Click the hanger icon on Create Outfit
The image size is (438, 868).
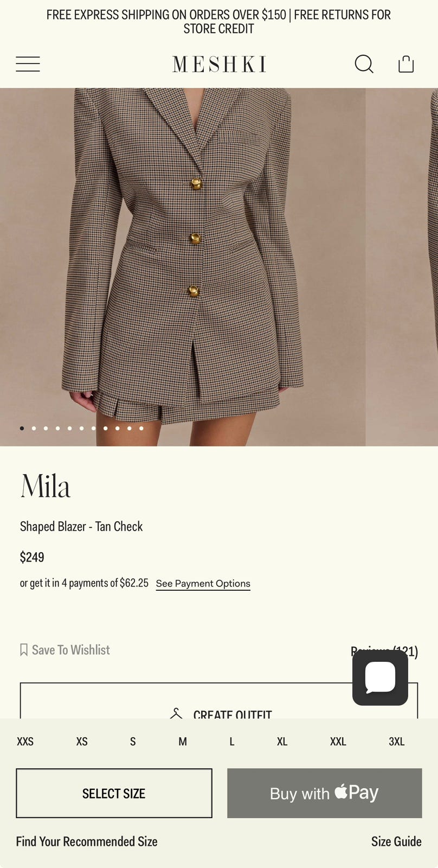pyautogui.click(x=176, y=713)
